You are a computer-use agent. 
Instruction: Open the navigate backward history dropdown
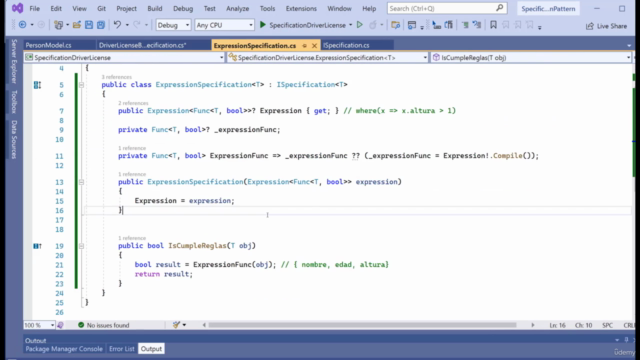click(x=32, y=25)
